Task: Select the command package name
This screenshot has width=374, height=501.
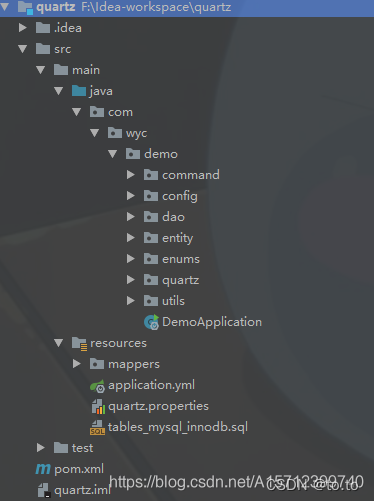Action: click(x=191, y=175)
